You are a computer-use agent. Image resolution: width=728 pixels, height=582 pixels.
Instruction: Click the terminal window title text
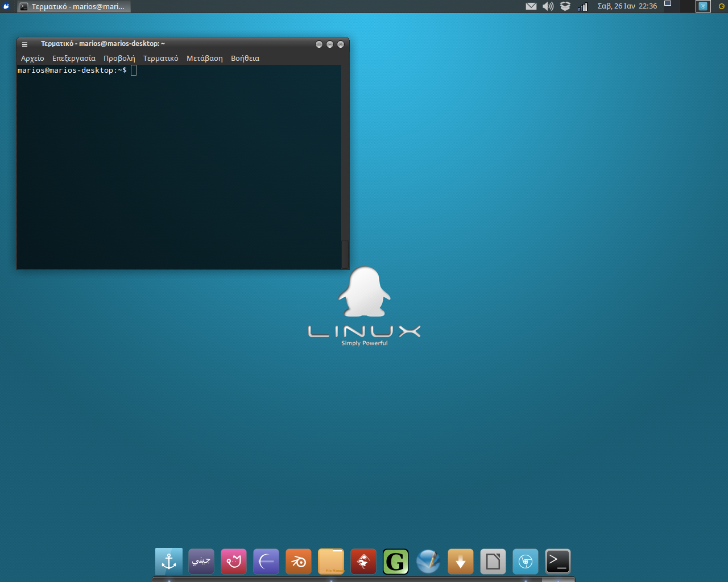pyautogui.click(x=103, y=44)
